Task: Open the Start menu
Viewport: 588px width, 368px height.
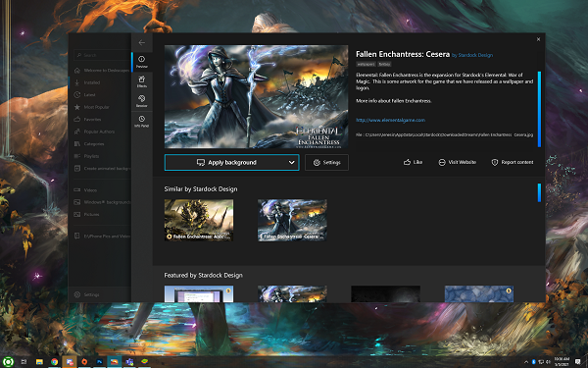Action: [8, 362]
